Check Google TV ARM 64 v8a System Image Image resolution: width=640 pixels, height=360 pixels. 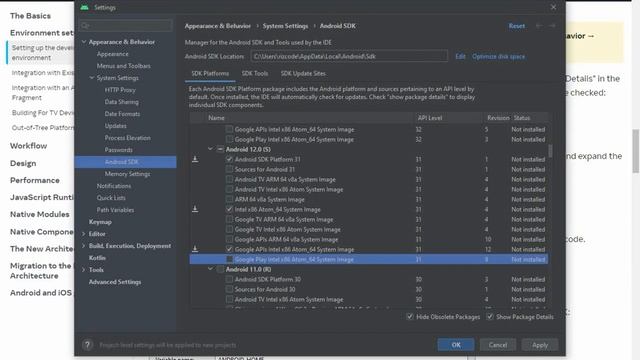point(229,219)
